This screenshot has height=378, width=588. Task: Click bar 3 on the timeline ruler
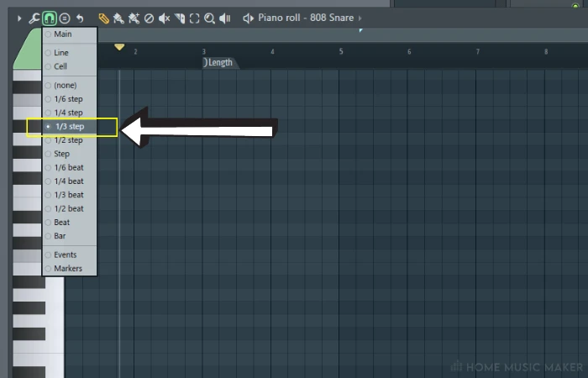(x=204, y=52)
